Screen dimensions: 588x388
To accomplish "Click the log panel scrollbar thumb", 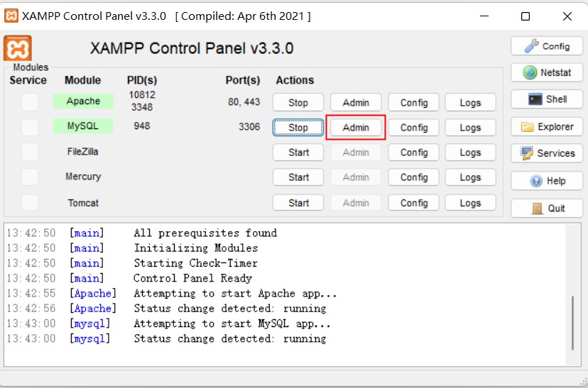I will (572, 323).
